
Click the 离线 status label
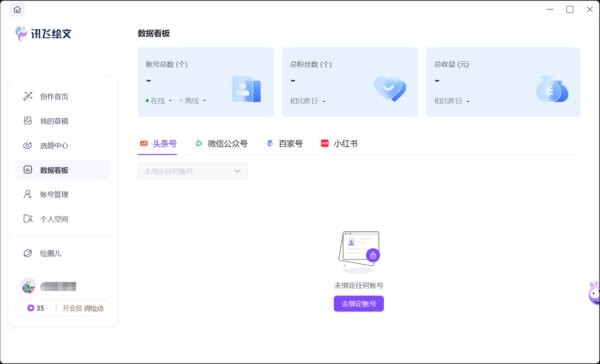point(192,101)
